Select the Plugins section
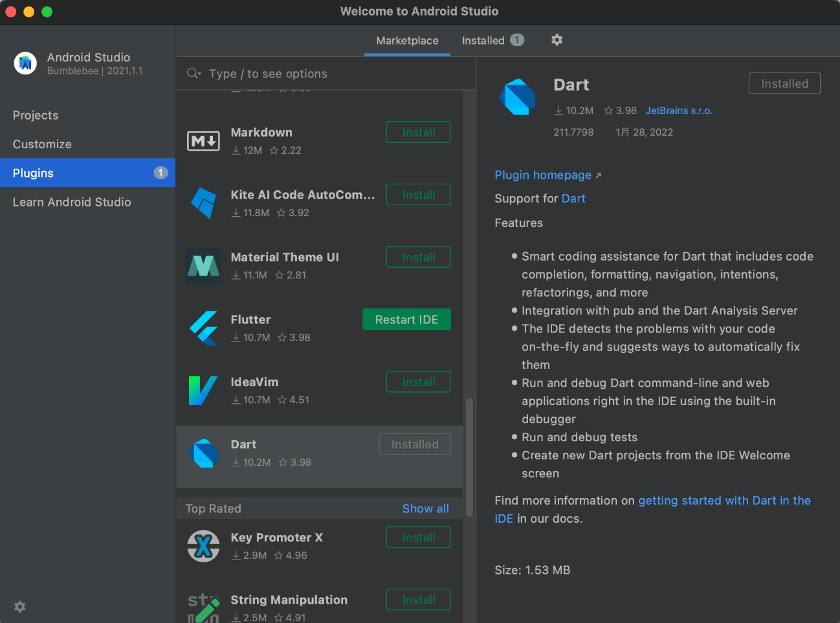 pyautogui.click(x=88, y=173)
